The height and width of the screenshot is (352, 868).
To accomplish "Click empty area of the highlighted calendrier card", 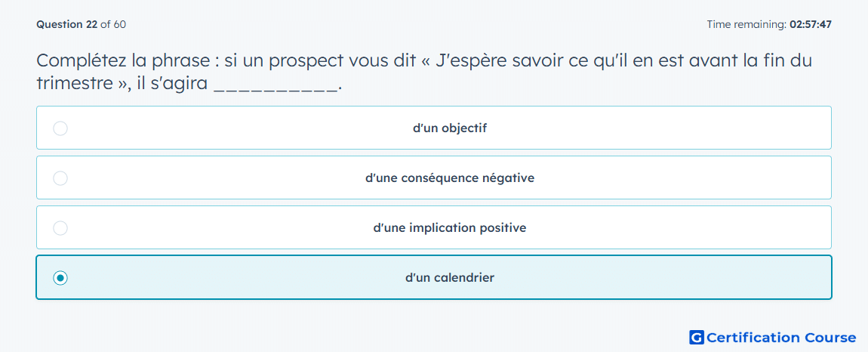I will point(664,278).
